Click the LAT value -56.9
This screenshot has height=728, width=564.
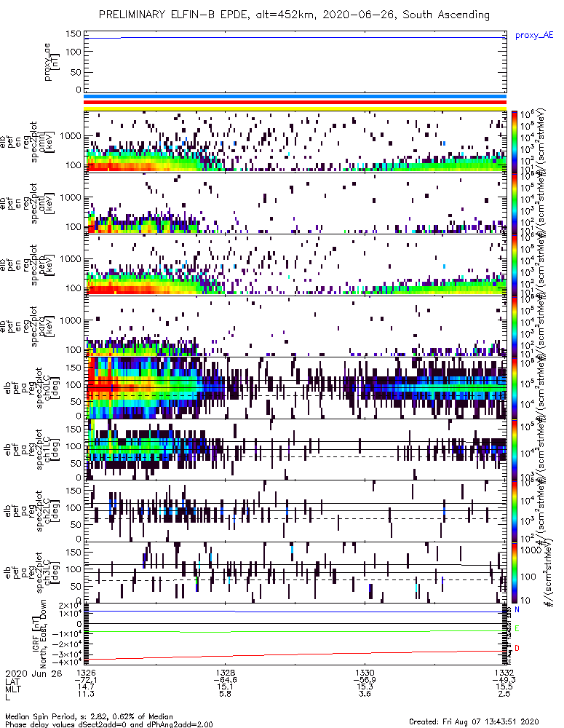[x=365, y=680]
